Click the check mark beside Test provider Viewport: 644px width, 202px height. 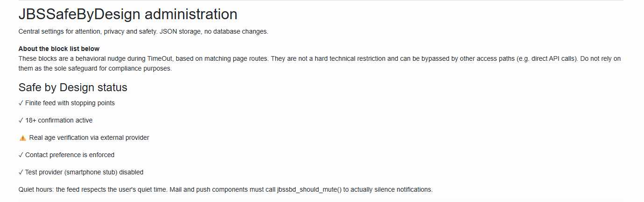click(21, 172)
